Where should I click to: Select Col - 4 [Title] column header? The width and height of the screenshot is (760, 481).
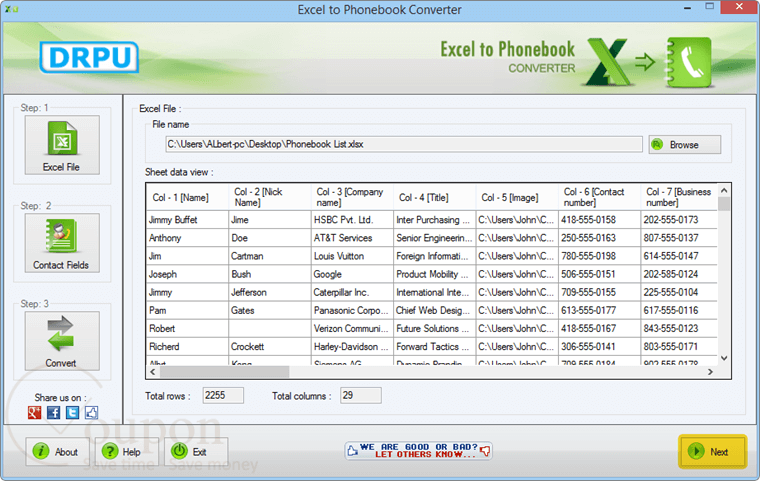click(434, 197)
